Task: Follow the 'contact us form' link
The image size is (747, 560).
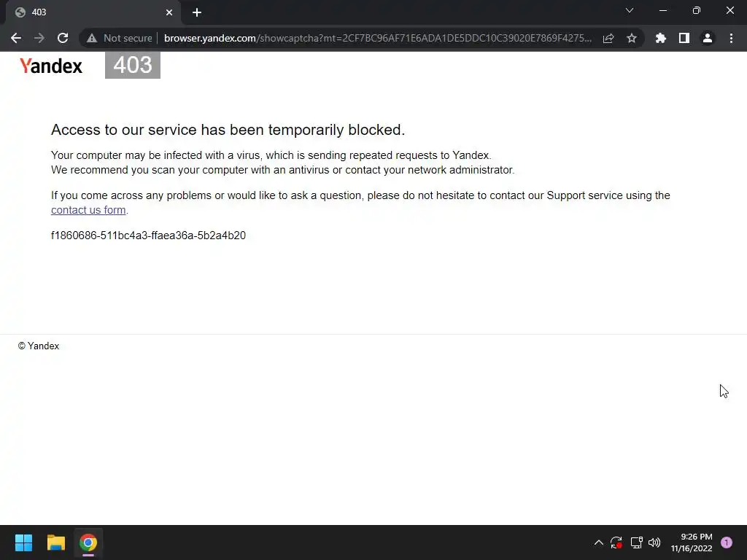Action: [88, 210]
